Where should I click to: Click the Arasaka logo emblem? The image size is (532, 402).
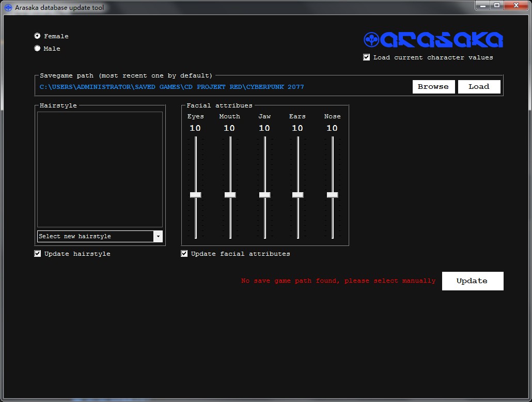[371, 40]
